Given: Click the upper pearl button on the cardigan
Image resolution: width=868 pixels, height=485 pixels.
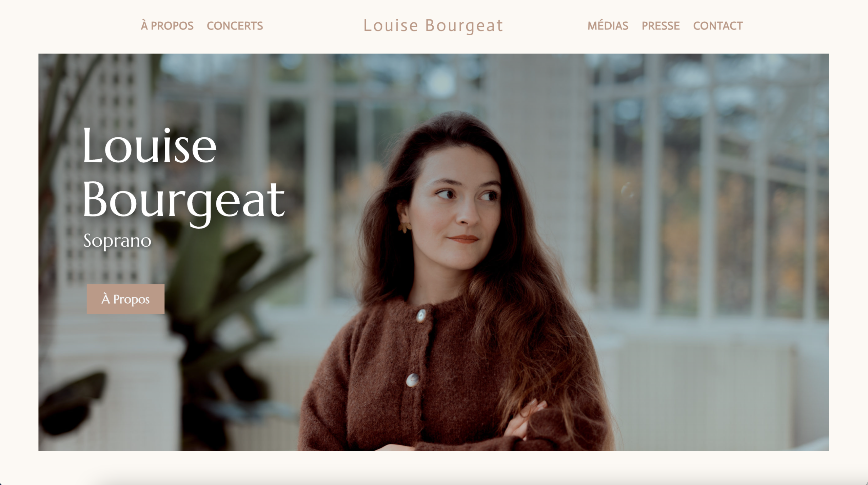Looking at the screenshot, I should (421, 316).
